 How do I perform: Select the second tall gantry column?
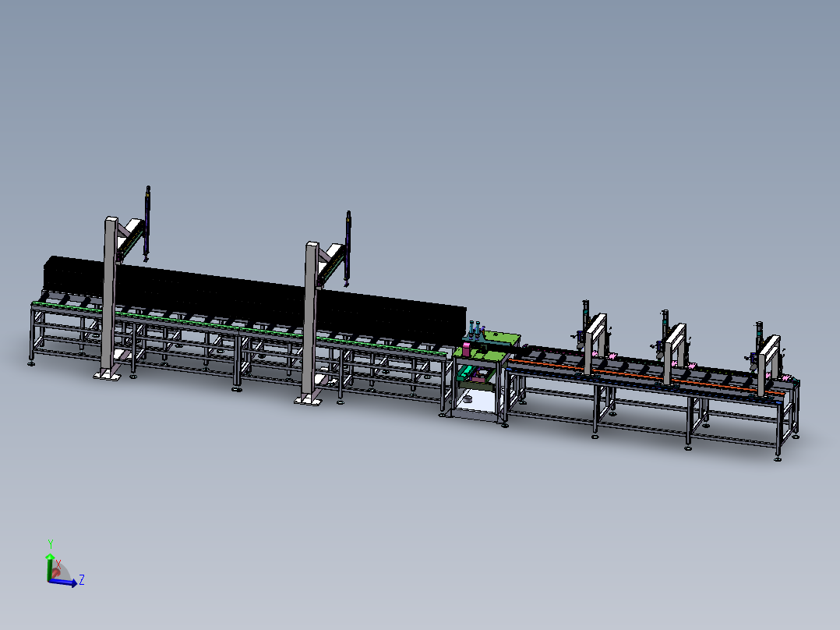(x=310, y=322)
